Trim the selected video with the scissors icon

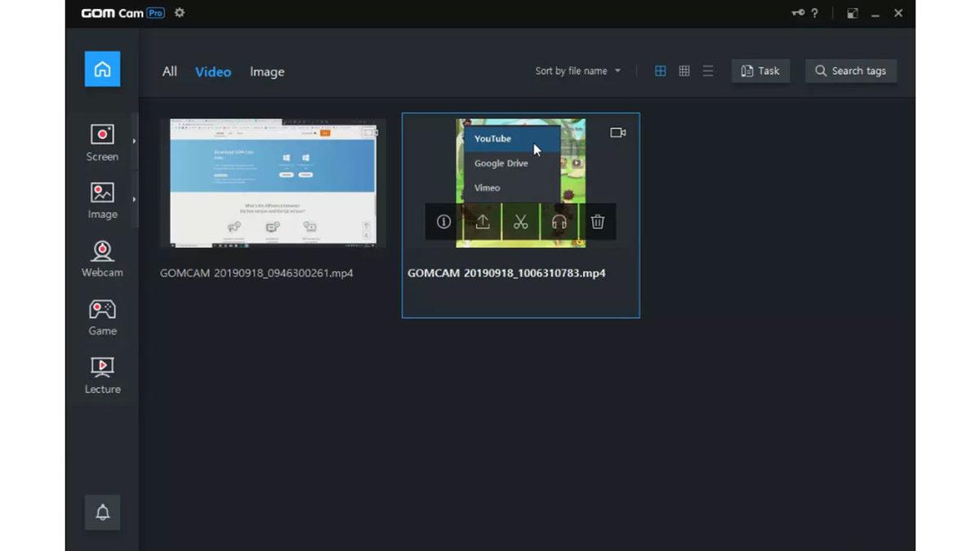pyautogui.click(x=520, y=221)
